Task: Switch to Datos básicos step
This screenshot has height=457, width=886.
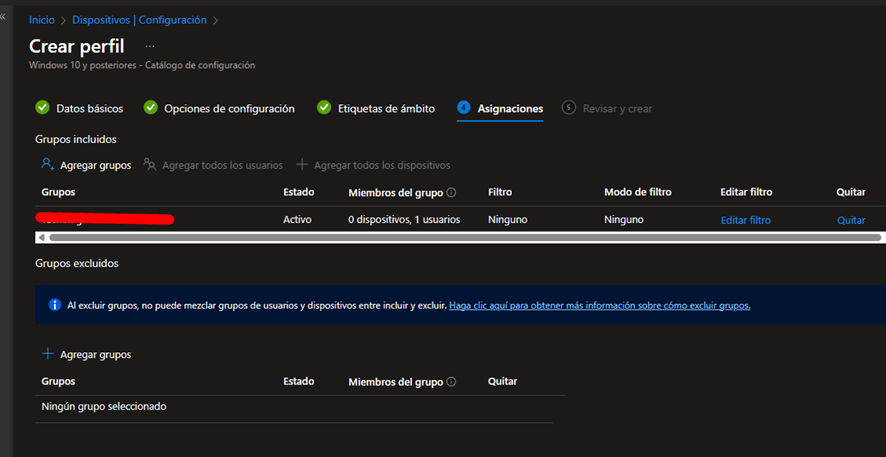Action: (90, 108)
